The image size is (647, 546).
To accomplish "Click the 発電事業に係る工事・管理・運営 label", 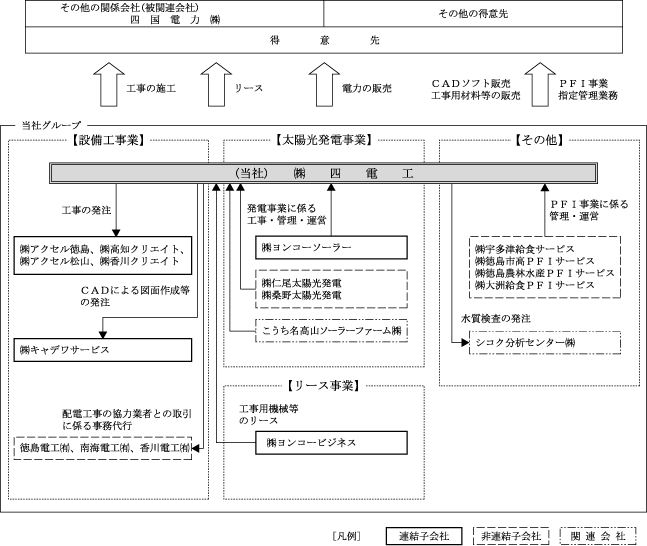I will pos(286,214).
